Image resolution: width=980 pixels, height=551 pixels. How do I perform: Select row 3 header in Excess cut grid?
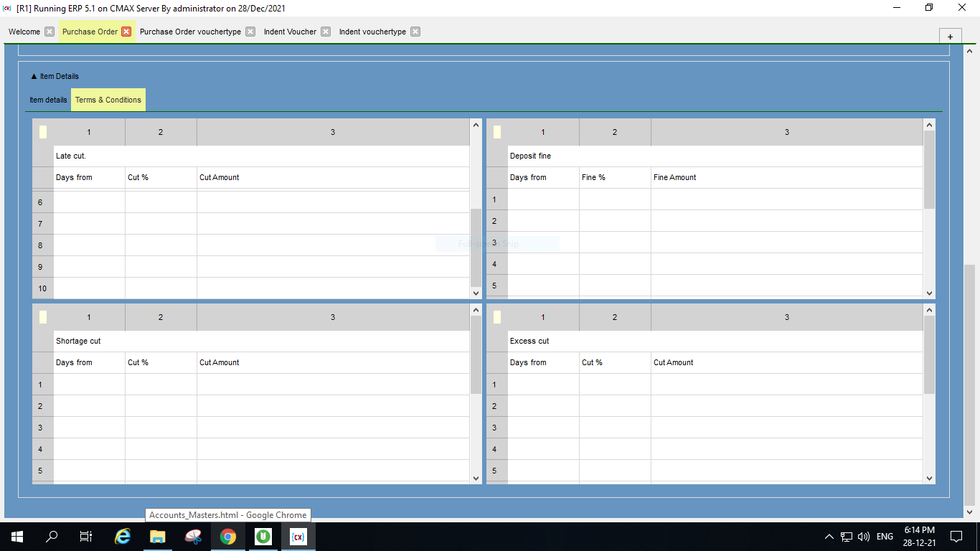pos(494,428)
